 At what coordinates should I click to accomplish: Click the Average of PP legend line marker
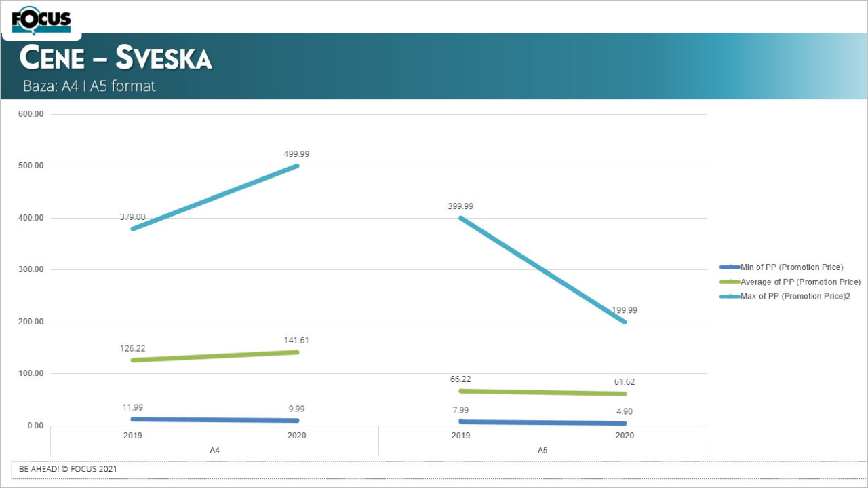(x=730, y=282)
